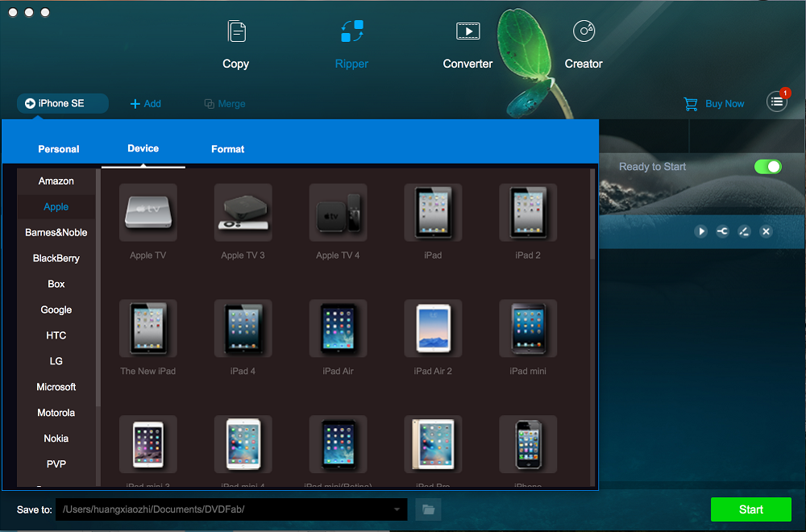Select the Apple TV 3 device profile
Screen dimensions: 806x532
click(243, 212)
